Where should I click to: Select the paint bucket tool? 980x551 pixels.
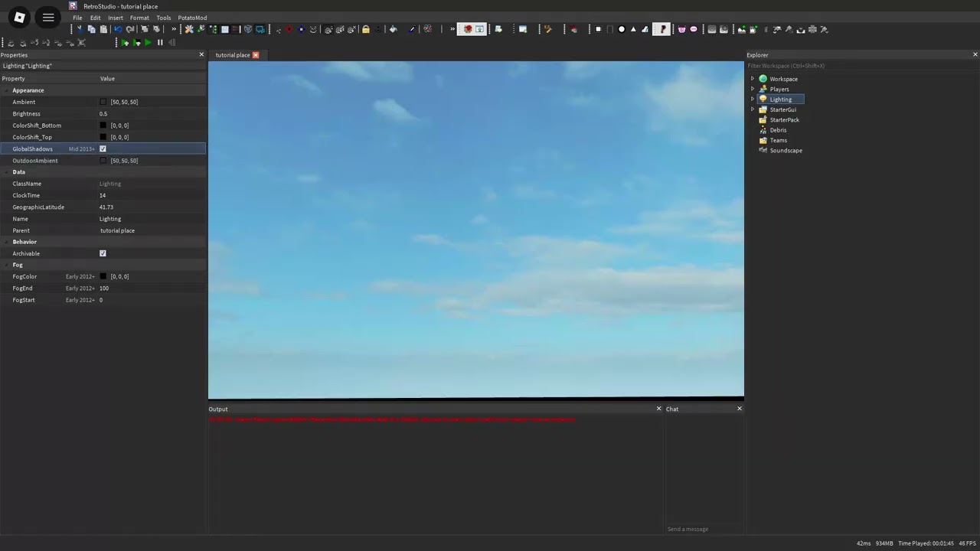[393, 29]
